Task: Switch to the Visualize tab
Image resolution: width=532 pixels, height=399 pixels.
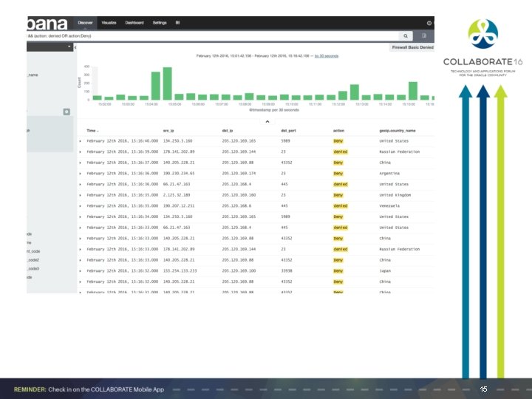Action: pyautogui.click(x=109, y=23)
